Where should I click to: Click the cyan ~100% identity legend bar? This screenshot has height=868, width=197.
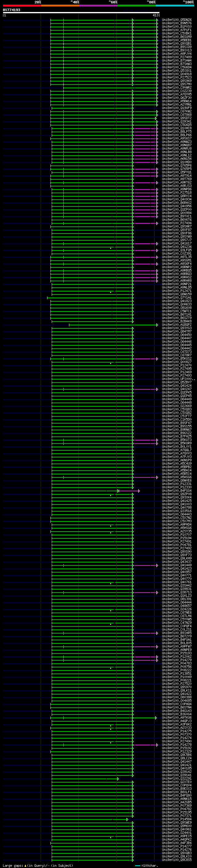pyautogui.click(x=175, y=6)
